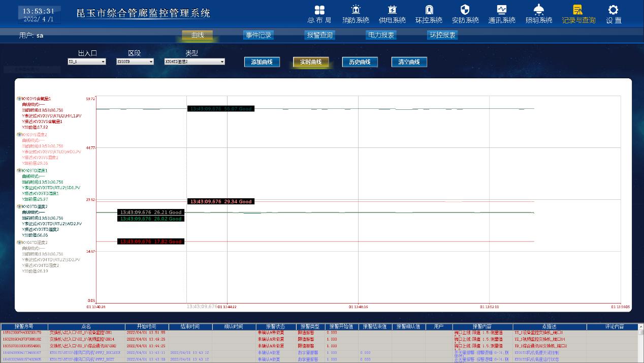The image size is (644, 363).
Task: Switch to the 事件记录 tab
Action: point(259,35)
